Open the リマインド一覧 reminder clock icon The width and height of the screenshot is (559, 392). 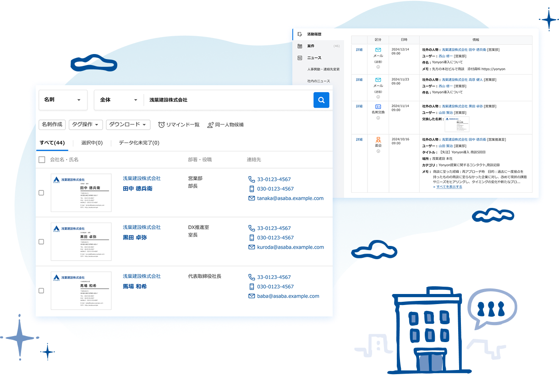(161, 125)
